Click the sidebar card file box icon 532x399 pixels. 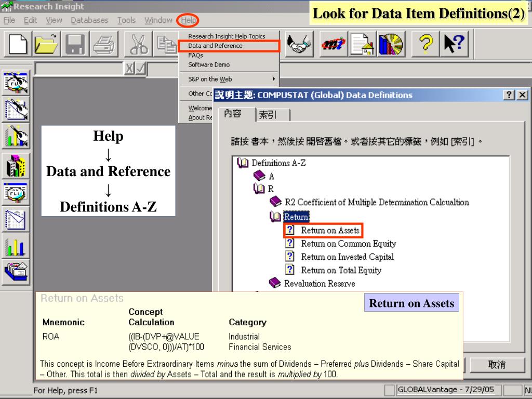click(x=16, y=272)
